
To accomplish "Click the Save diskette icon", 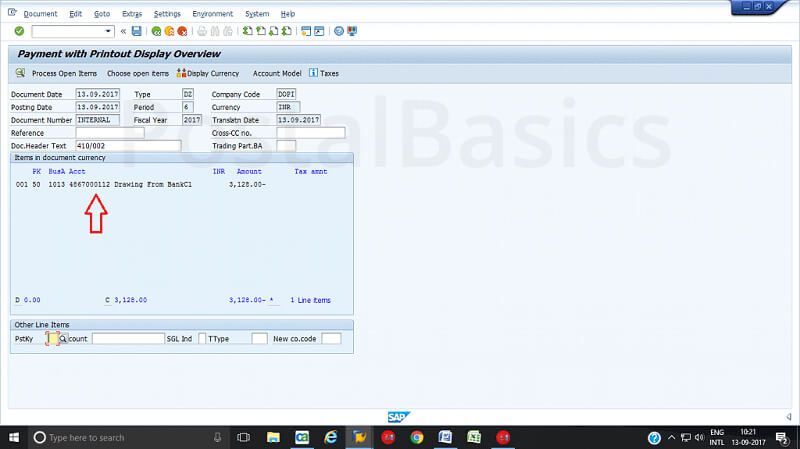I will point(136,31).
